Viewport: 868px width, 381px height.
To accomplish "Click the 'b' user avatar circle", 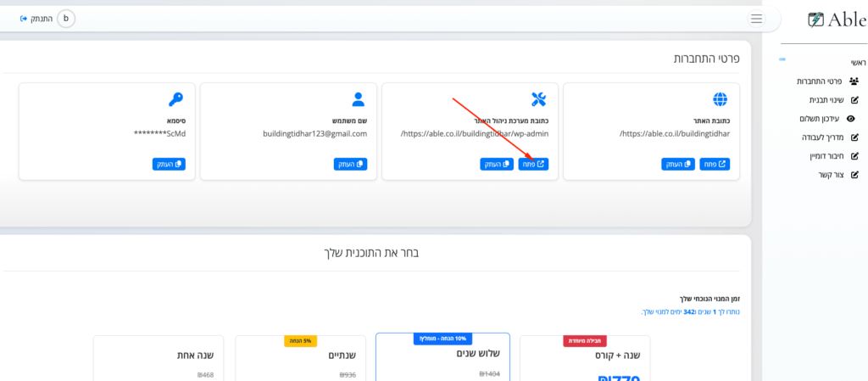I will (x=66, y=19).
